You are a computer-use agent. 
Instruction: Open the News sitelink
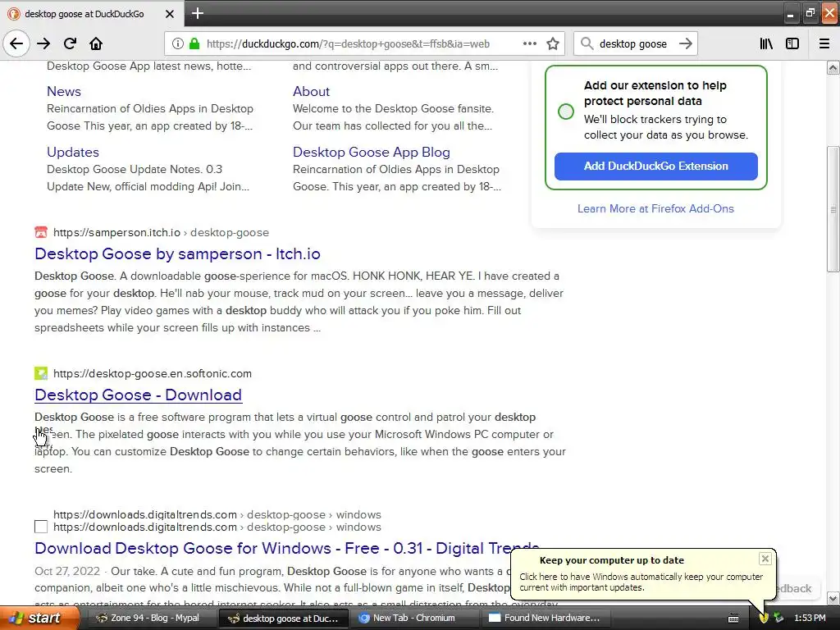pyautogui.click(x=64, y=91)
